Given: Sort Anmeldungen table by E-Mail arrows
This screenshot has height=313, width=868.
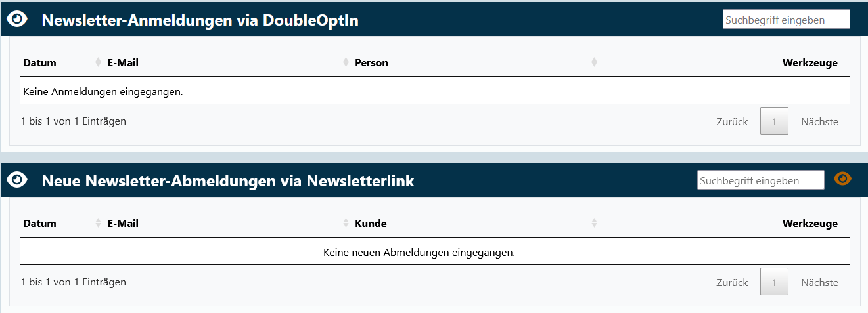Looking at the screenshot, I should coord(346,63).
